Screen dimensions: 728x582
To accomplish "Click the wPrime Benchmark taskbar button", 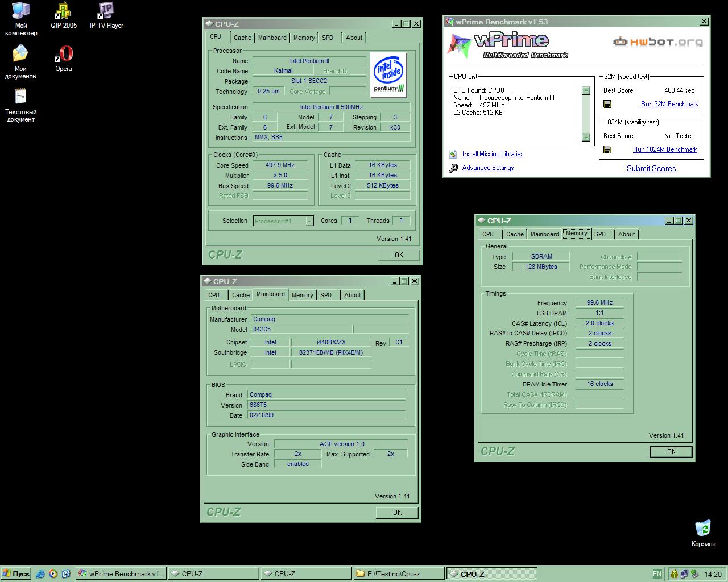I will point(121,574).
